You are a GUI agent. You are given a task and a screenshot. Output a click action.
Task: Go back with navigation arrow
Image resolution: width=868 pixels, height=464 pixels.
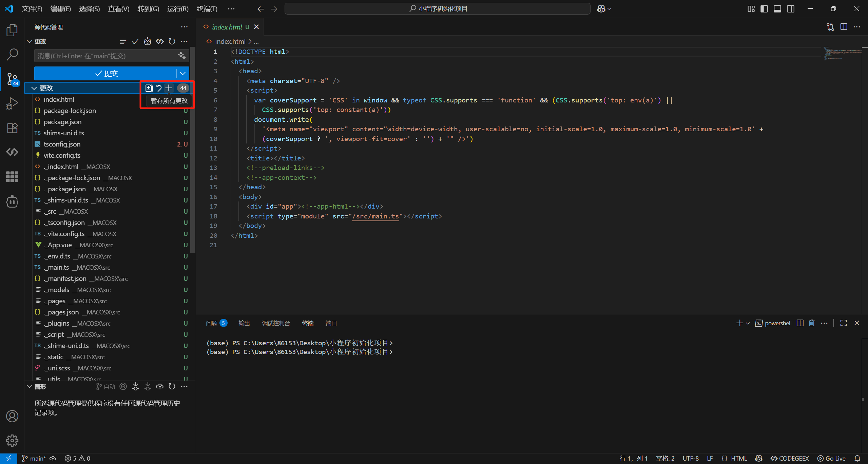click(261, 9)
